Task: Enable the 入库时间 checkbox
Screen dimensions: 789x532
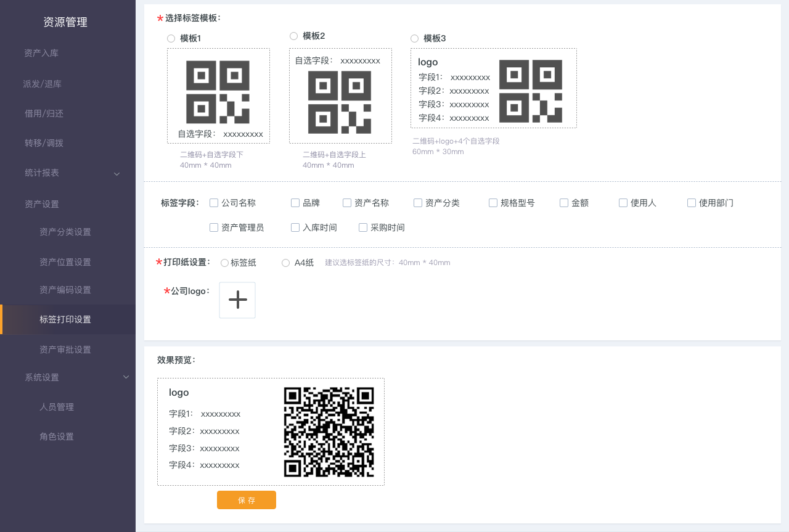Action: click(295, 227)
